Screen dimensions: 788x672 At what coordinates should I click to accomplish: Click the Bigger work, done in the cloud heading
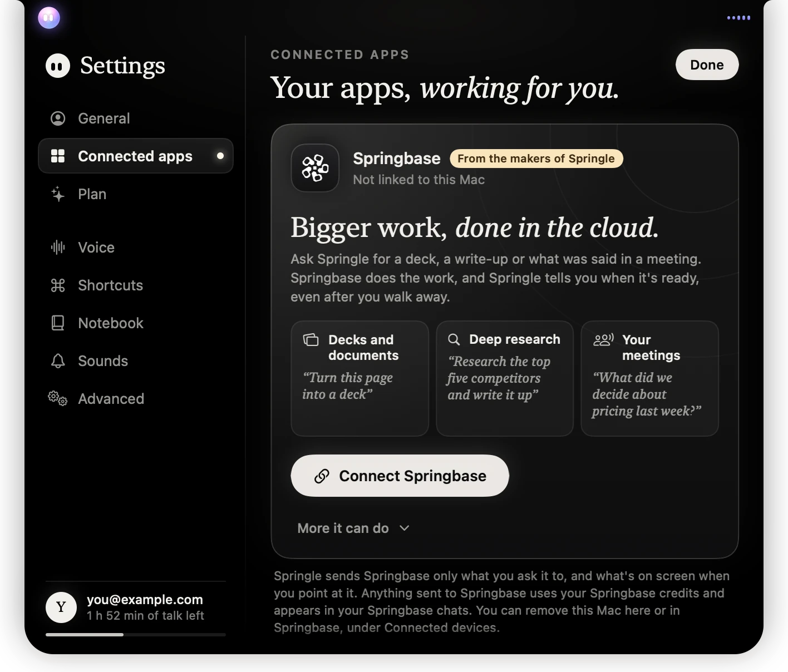tap(474, 228)
